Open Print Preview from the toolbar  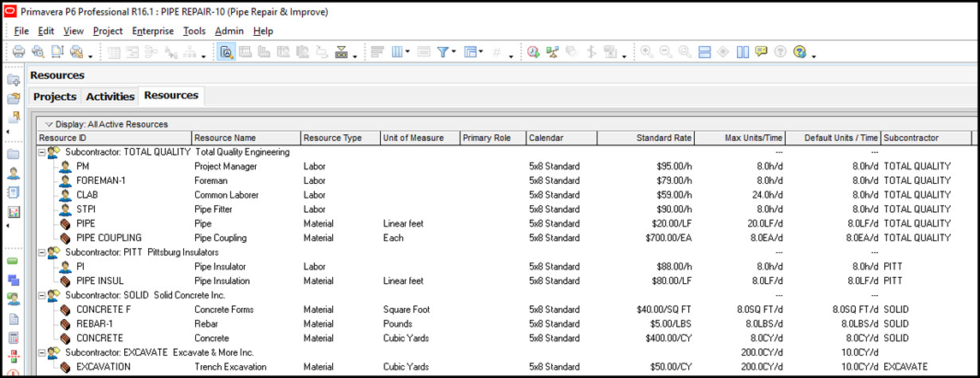click(x=39, y=52)
